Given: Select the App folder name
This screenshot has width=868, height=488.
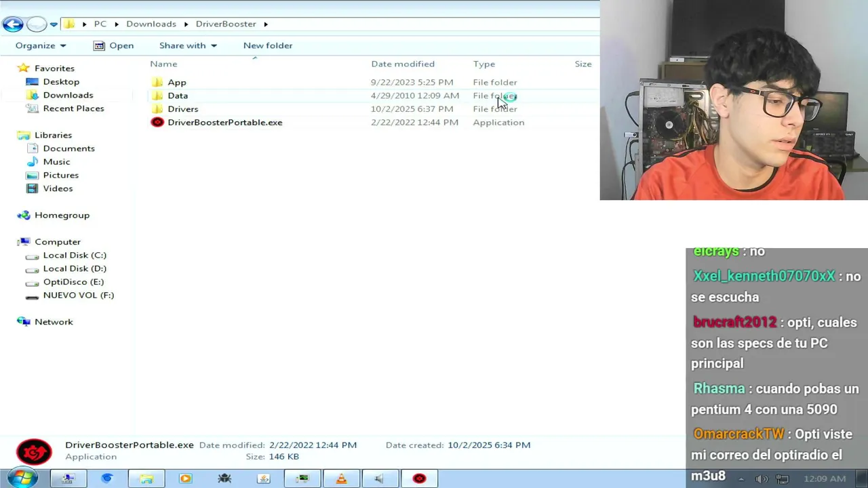Looking at the screenshot, I should (177, 82).
